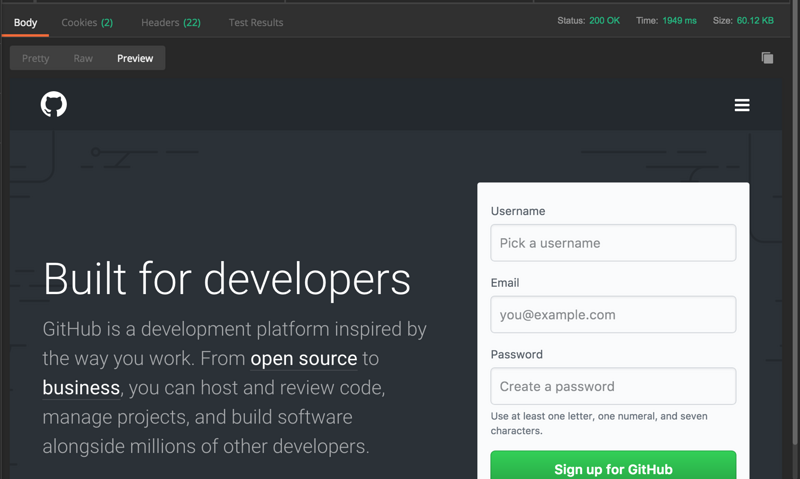Click the 60.12 KB response size
Image resolution: width=800 pixels, height=479 pixels.
tap(755, 20)
